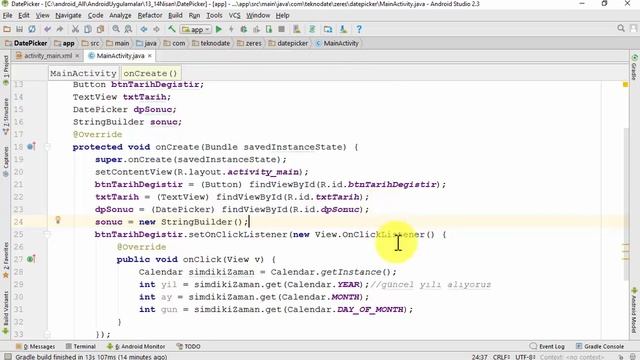Navigate Back with the left arrow icon

coord(144,29)
